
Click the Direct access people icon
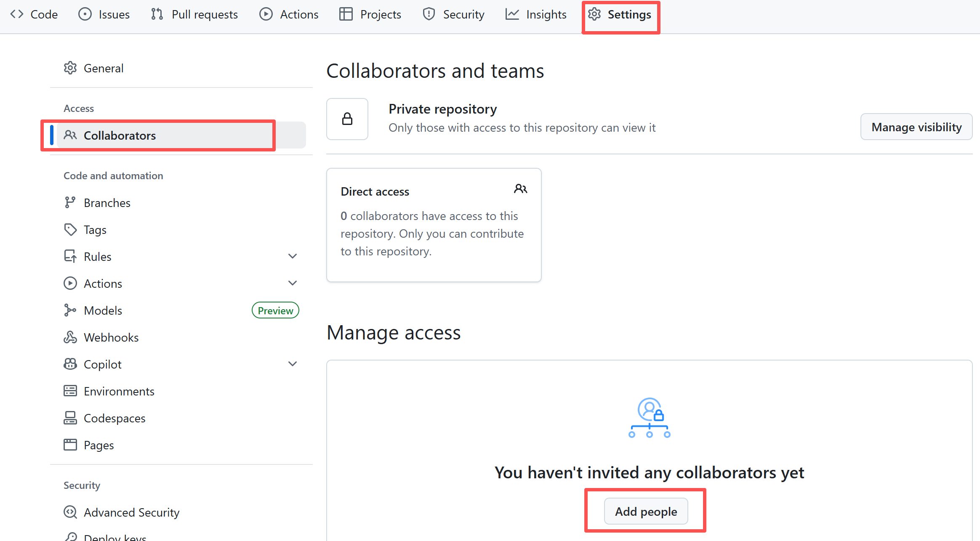click(520, 189)
